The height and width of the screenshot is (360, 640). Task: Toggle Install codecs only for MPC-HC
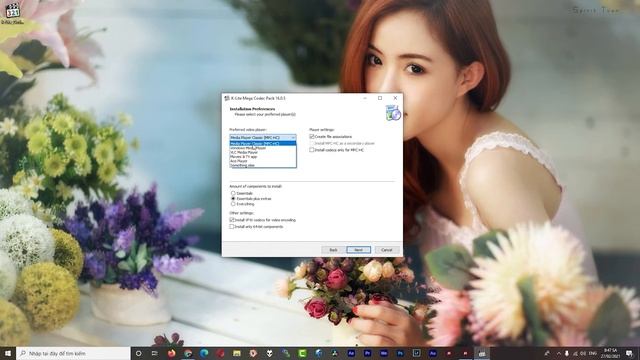[312, 150]
